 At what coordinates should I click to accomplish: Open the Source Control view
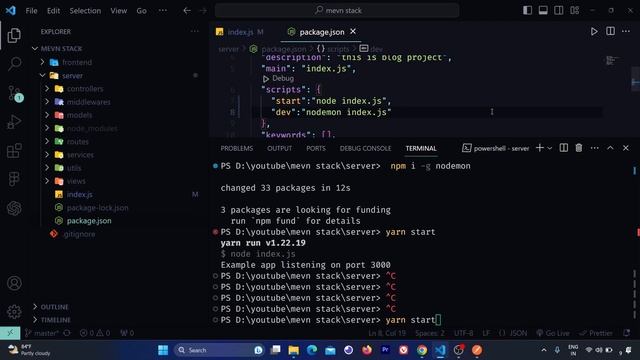pos(15,93)
